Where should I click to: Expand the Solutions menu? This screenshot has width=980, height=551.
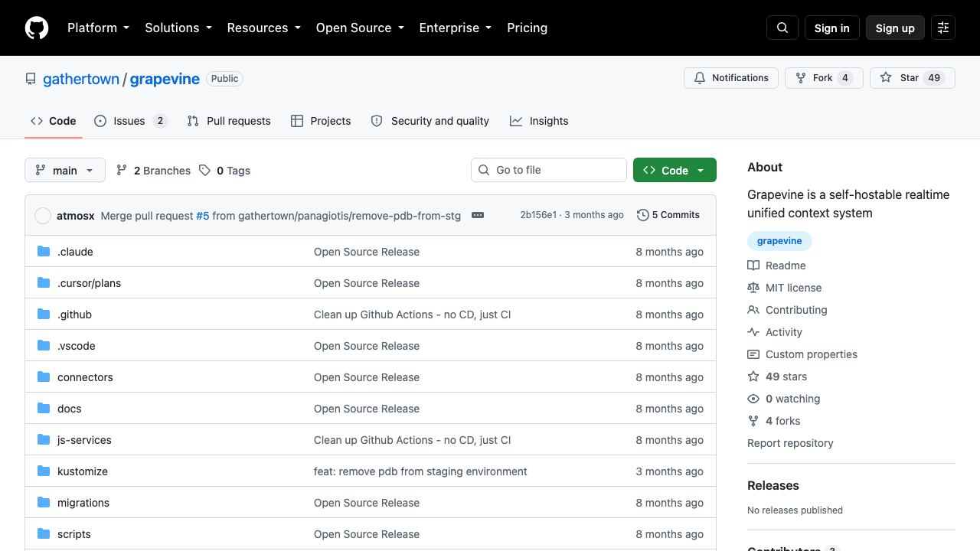[178, 28]
